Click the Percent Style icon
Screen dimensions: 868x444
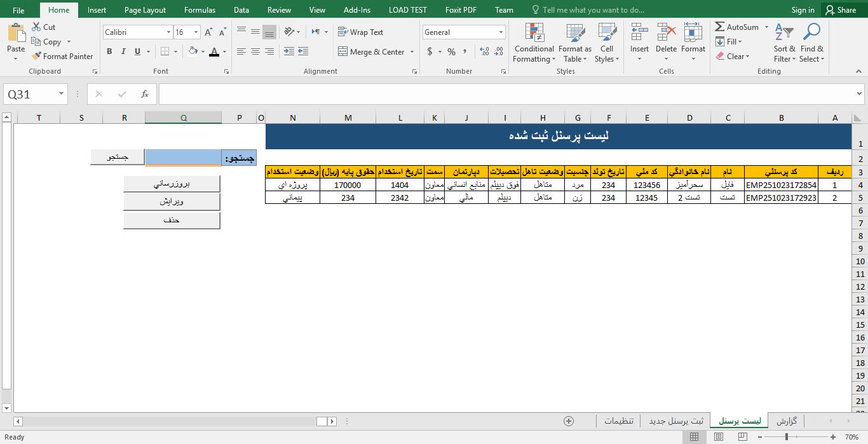click(451, 52)
